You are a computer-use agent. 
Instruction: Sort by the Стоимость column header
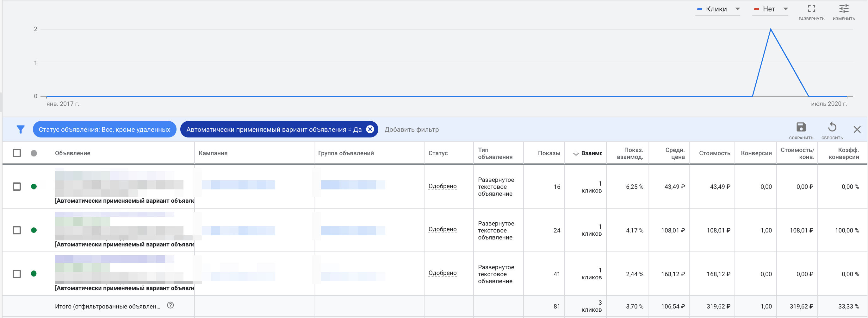coord(714,153)
